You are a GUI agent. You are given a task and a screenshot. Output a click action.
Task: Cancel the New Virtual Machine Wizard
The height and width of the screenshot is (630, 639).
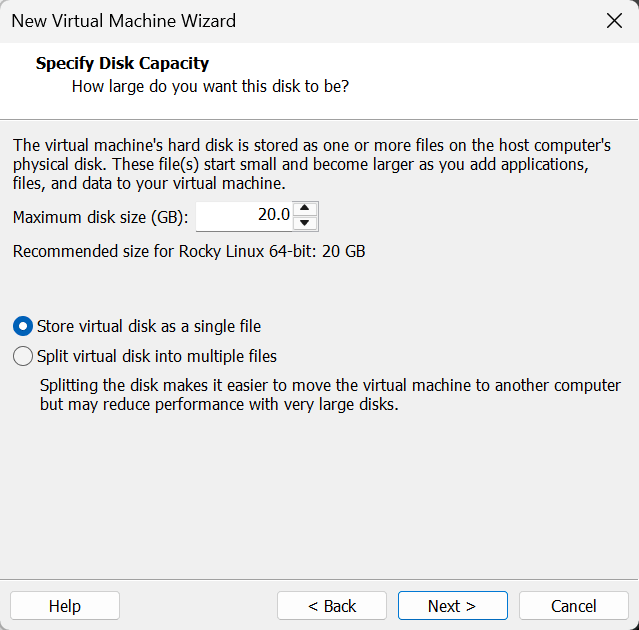[574, 606]
